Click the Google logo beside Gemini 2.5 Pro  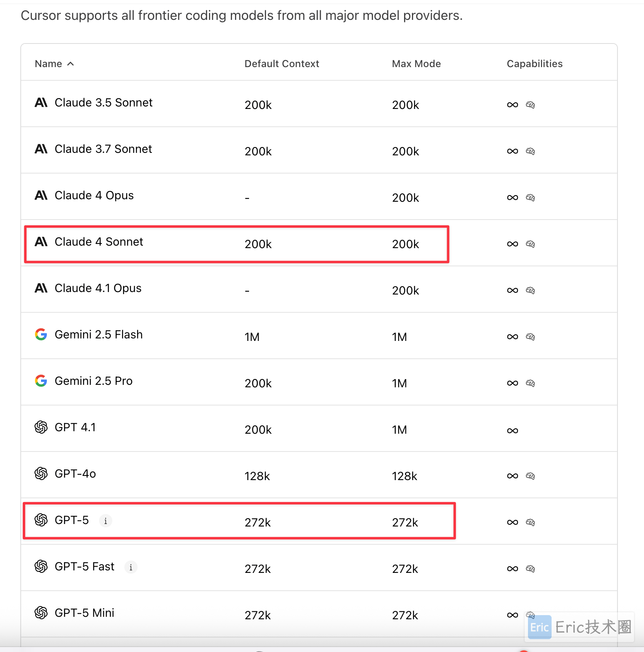coord(41,381)
